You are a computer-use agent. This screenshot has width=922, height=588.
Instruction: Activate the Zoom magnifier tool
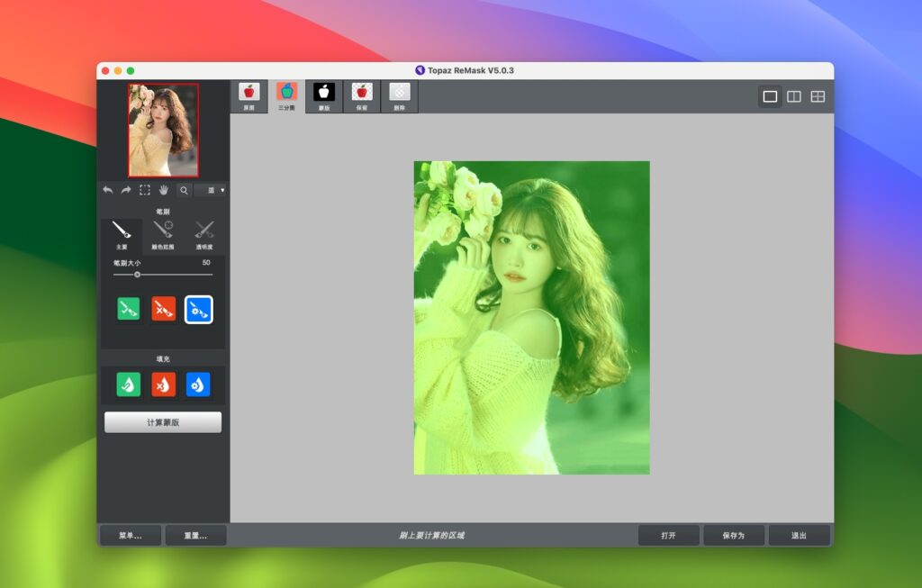pos(184,190)
